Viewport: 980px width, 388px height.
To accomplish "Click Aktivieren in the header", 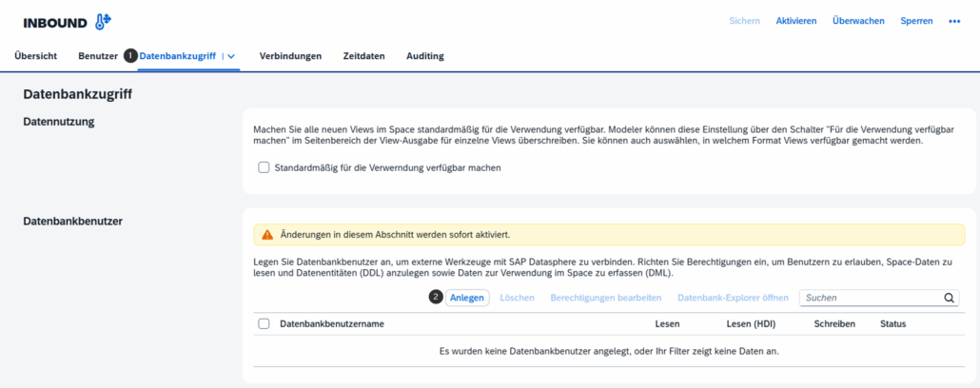I will 796,21.
